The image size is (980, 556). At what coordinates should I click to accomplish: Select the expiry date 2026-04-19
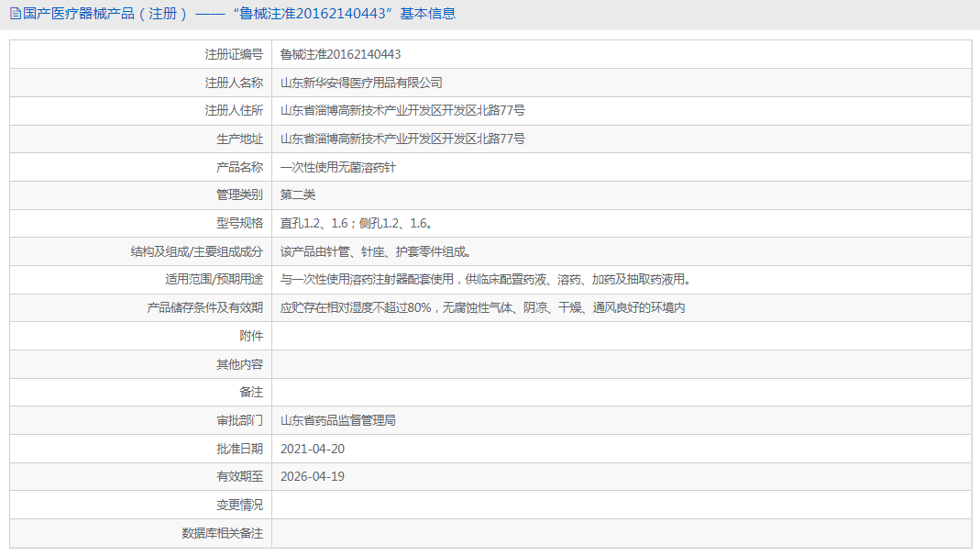click(x=313, y=476)
